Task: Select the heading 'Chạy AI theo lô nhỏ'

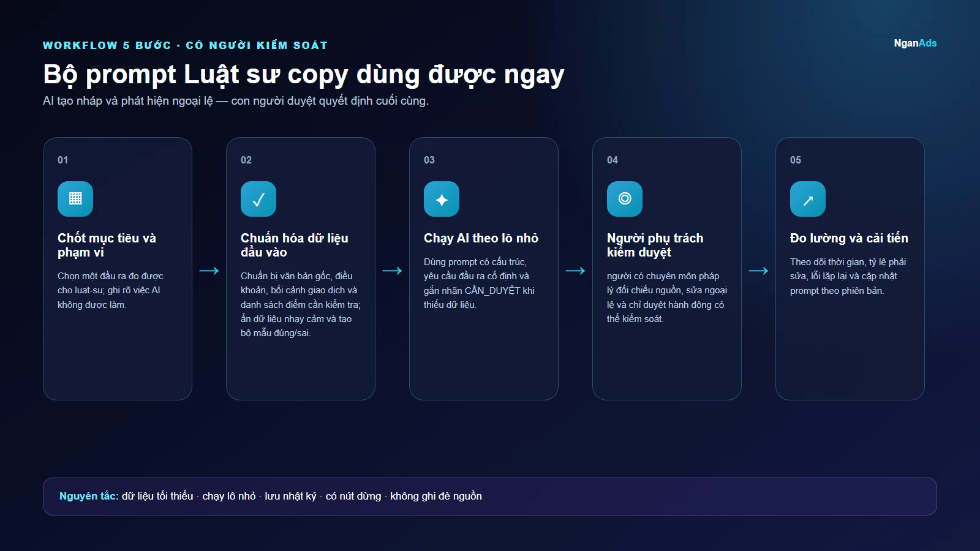Action: pyautogui.click(x=481, y=238)
